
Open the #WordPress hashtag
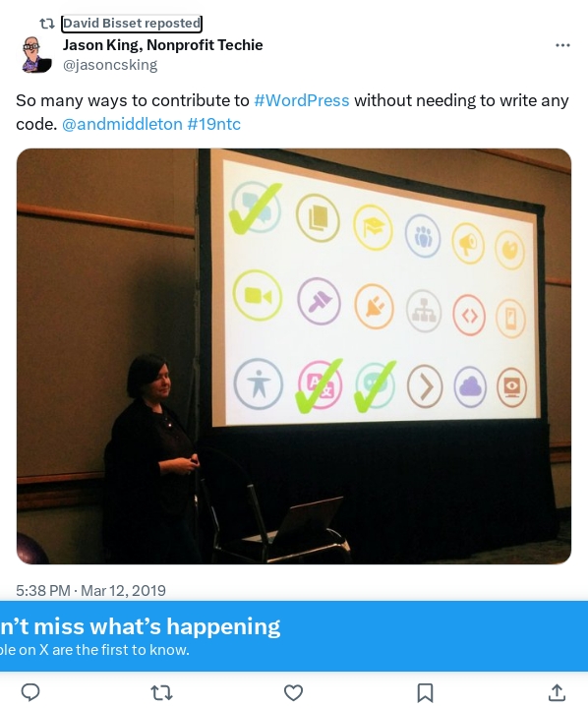[302, 100]
